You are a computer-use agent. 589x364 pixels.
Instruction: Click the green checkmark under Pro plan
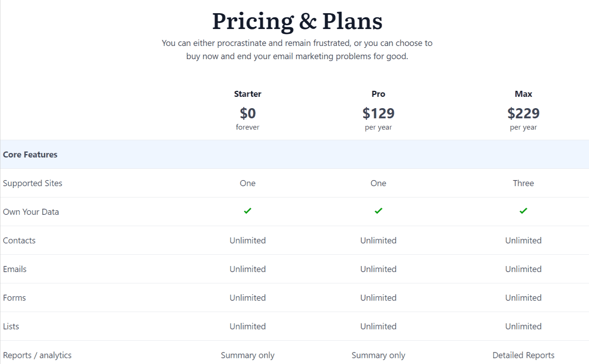tap(378, 211)
